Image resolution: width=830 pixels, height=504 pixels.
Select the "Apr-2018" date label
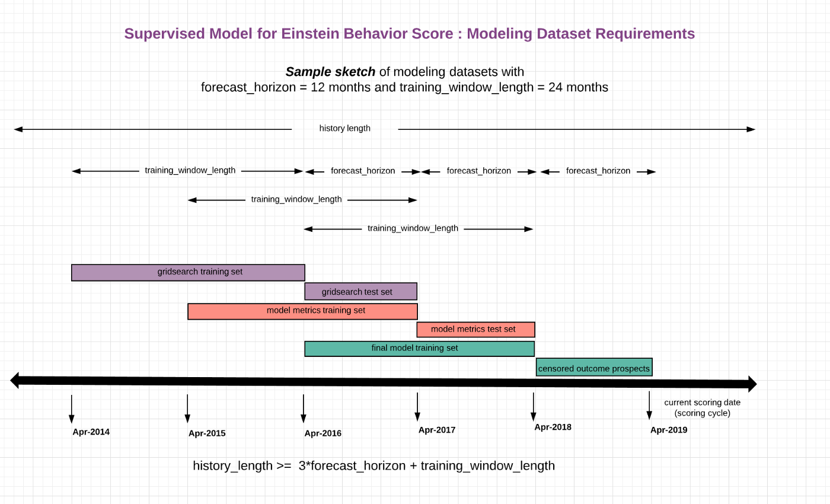coord(553,427)
